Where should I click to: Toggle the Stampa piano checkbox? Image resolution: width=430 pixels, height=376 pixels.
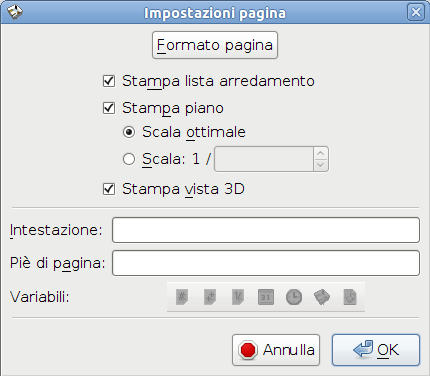point(109,108)
